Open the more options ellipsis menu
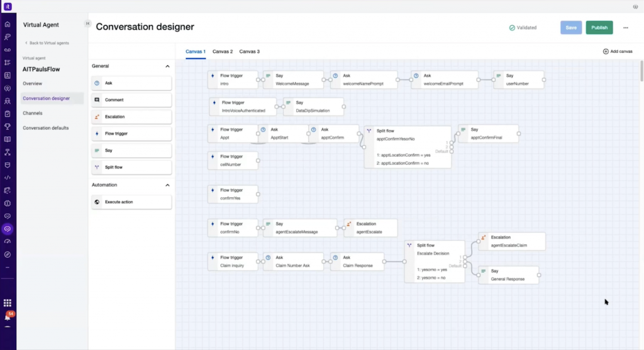This screenshot has height=350, width=644. [x=625, y=28]
